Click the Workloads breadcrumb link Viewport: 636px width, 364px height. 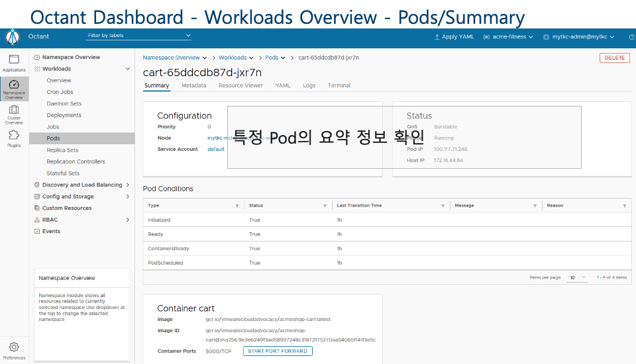pyautogui.click(x=233, y=58)
